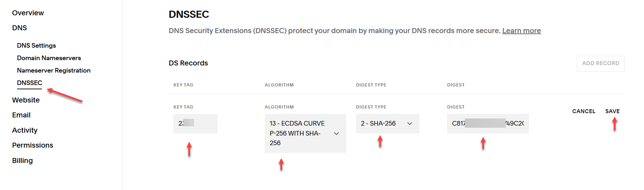The image size is (644, 190).
Task: Open the Billing section
Action: coord(22,160)
